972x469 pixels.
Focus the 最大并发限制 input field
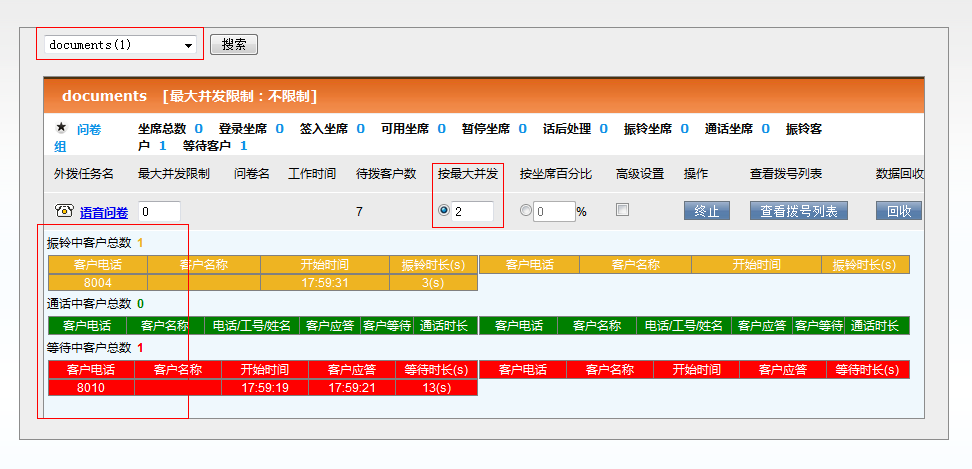[159, 211]
